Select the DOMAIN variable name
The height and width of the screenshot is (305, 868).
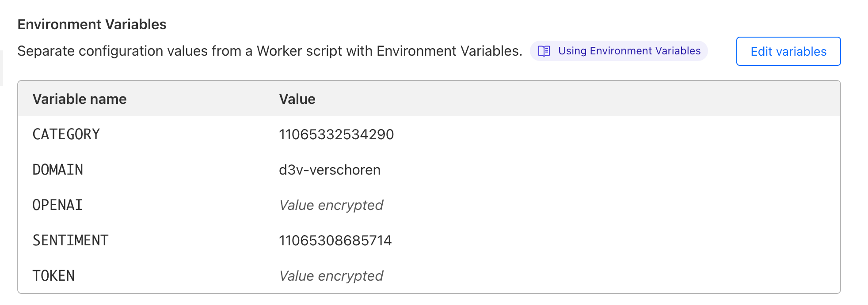coord(58,170)
